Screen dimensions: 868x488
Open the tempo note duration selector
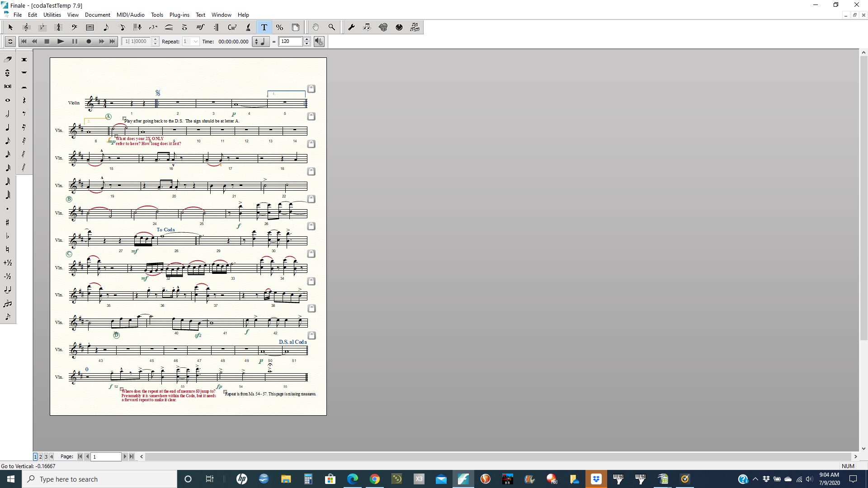260,42
